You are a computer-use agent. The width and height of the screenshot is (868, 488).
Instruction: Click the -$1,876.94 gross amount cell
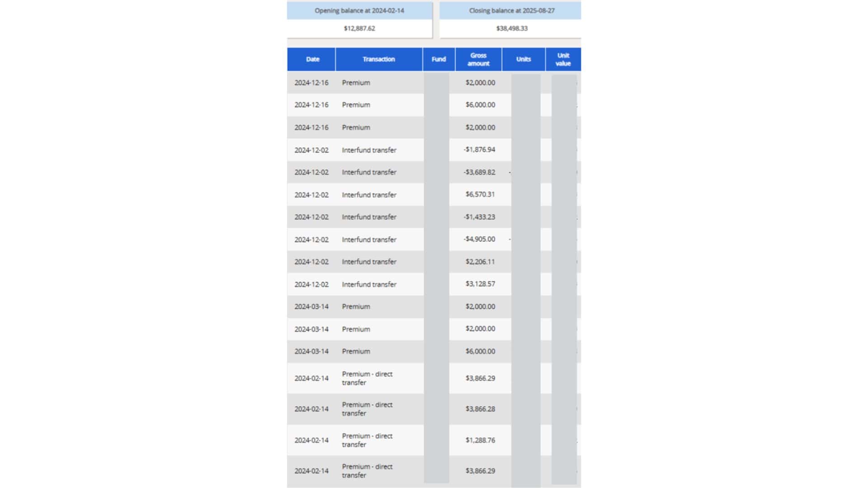[x=479, y=150]
